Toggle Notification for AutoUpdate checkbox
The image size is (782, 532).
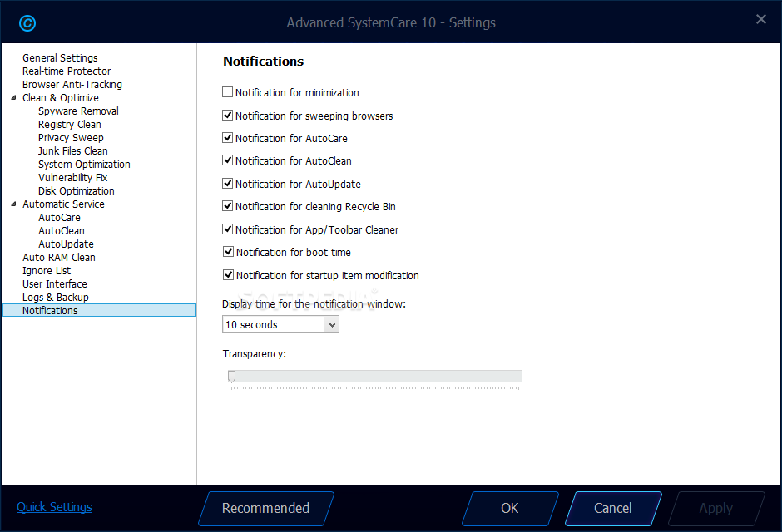coord(227,184)
